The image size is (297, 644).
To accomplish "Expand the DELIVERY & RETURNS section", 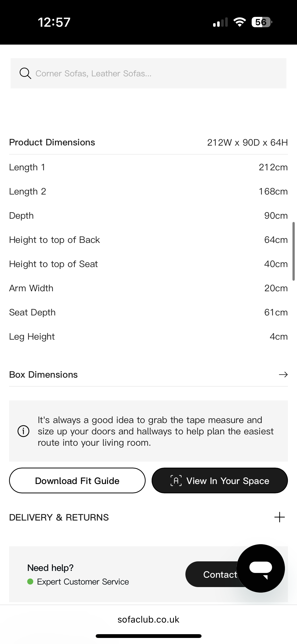I will coord(59,517).
